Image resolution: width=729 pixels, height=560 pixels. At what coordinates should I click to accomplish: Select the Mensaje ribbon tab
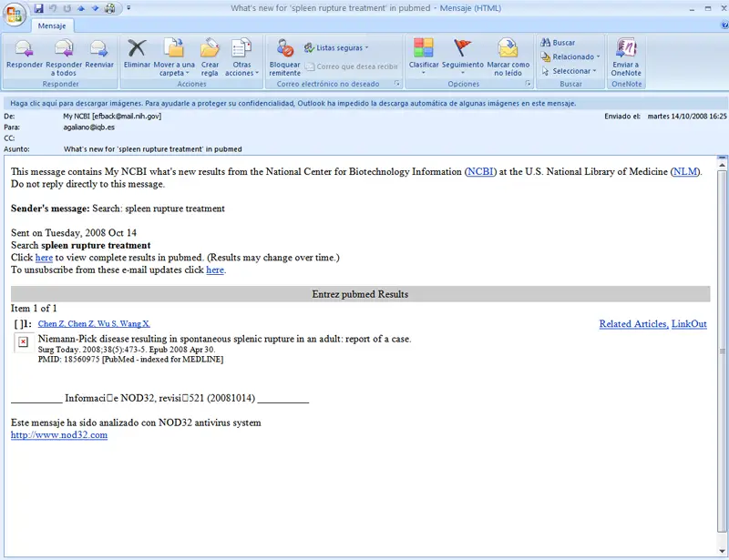click(52, 26)
